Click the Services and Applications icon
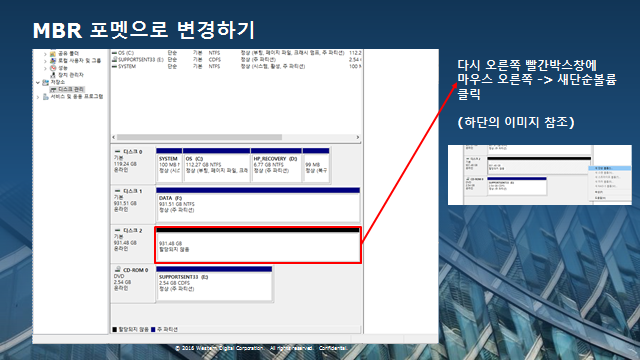This screenshot has height=360, width=640. tap(45, 97)
